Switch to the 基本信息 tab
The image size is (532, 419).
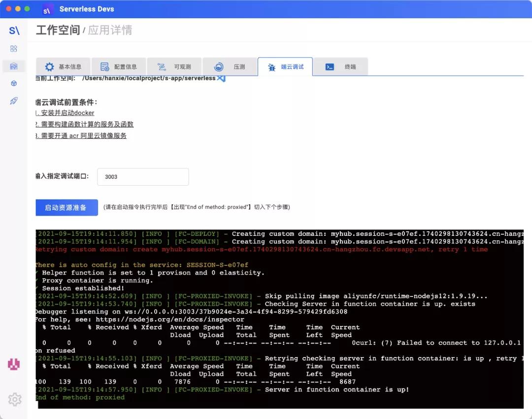[64, 67]
